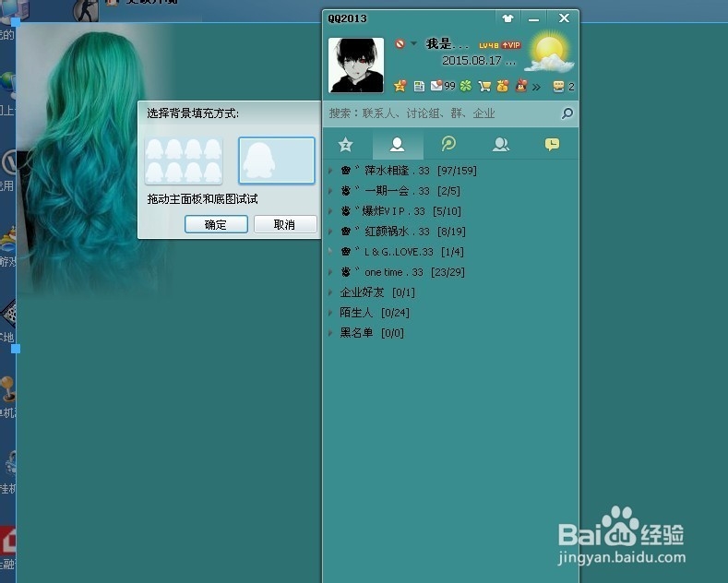The height and width of the screenshot is (583, 728).
Task: Switch to the Qzone star tab
Action: [x=345, y=145]
